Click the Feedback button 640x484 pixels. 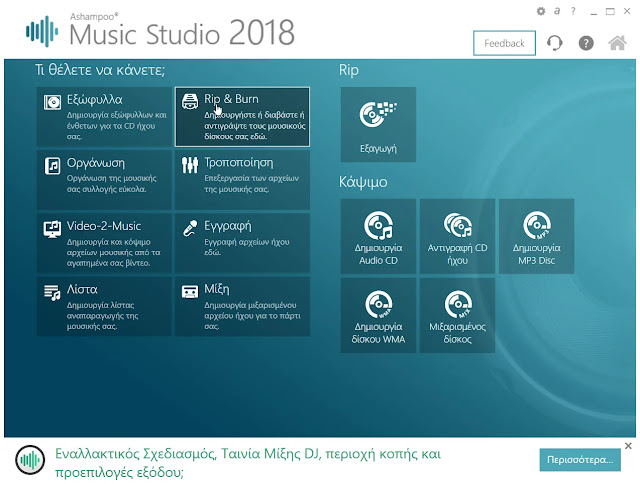coord(504,43)
